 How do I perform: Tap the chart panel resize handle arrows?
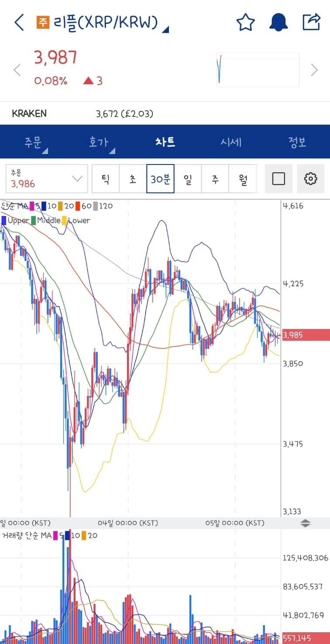click(305, 523)
